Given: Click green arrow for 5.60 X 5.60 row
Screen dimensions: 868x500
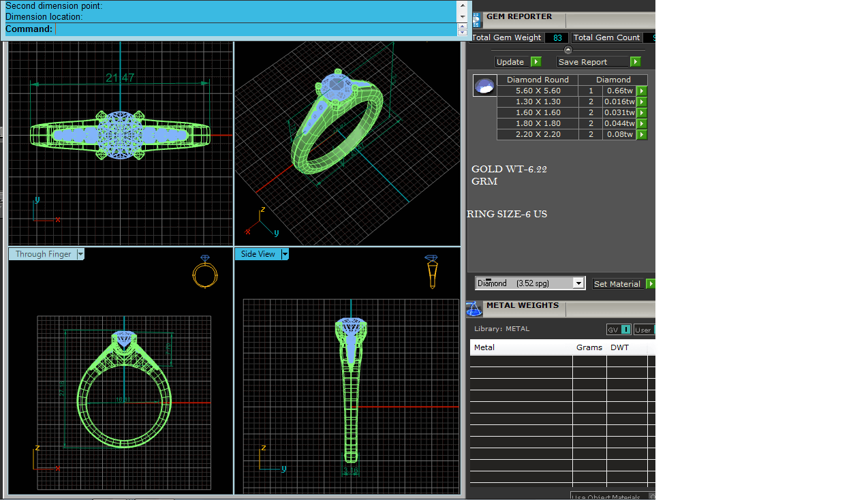Looking at the screenshot, I should (x=641, y=91).
